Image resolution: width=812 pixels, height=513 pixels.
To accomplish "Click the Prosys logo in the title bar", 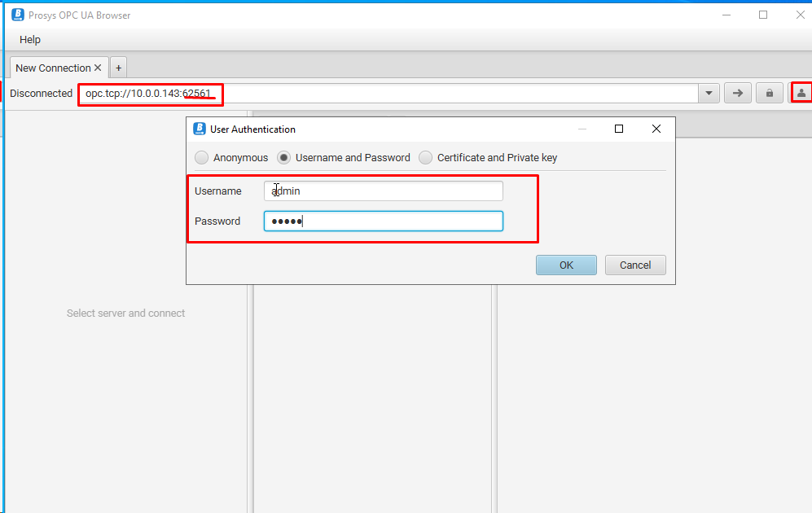I will (18, 15).
